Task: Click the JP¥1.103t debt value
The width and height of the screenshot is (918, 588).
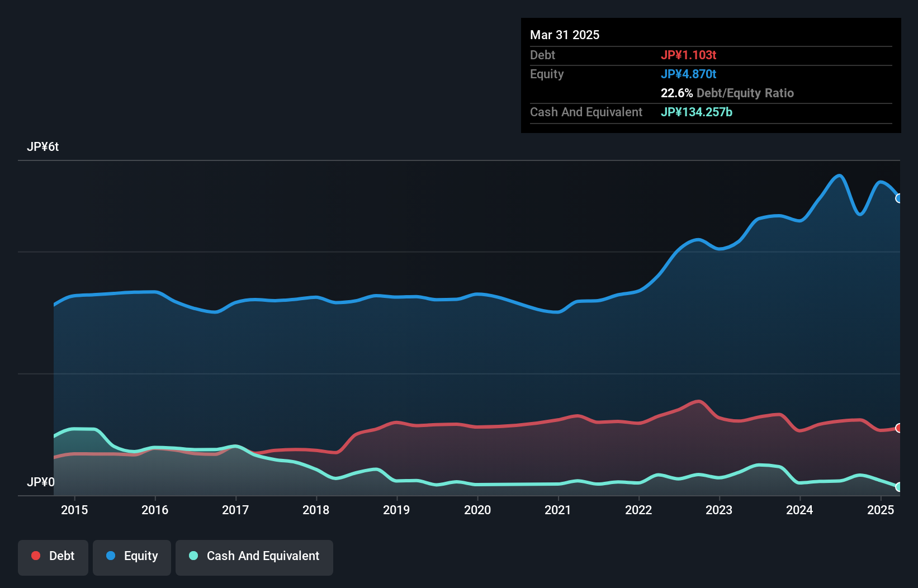Action: [x=688, y=55]
